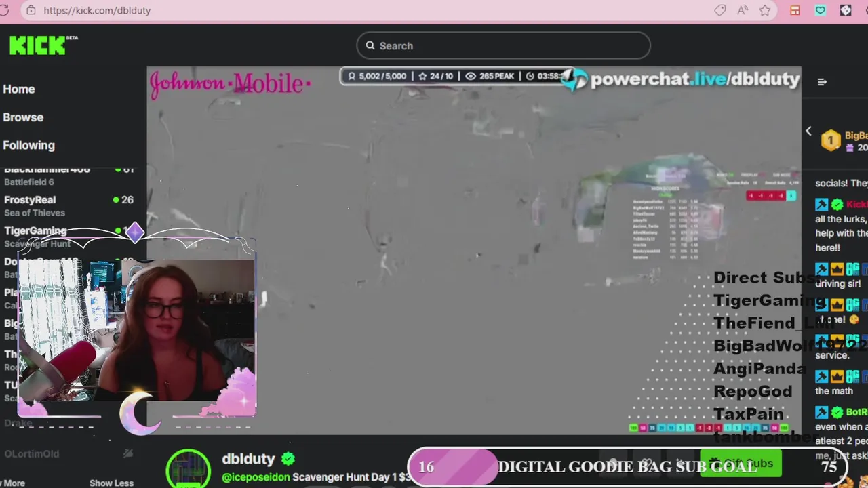
Task: Open the Browse sidebar item
Action: pyautogui.click(x=23, y=117)
